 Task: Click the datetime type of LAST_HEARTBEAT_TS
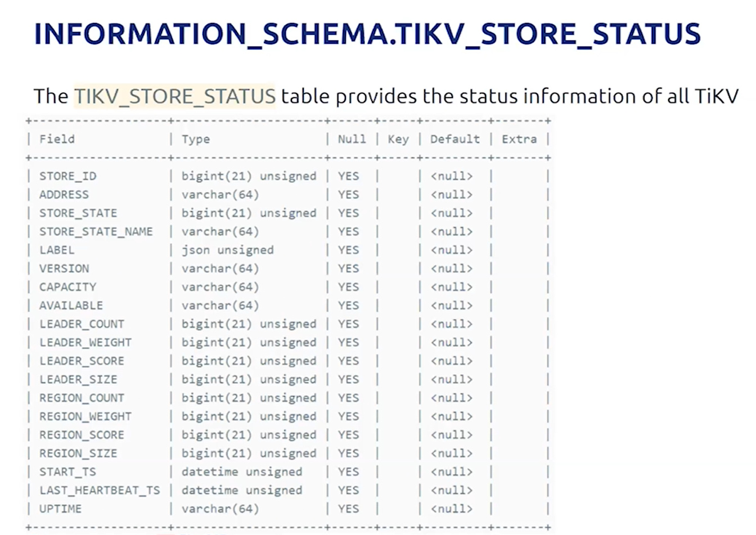242,491
